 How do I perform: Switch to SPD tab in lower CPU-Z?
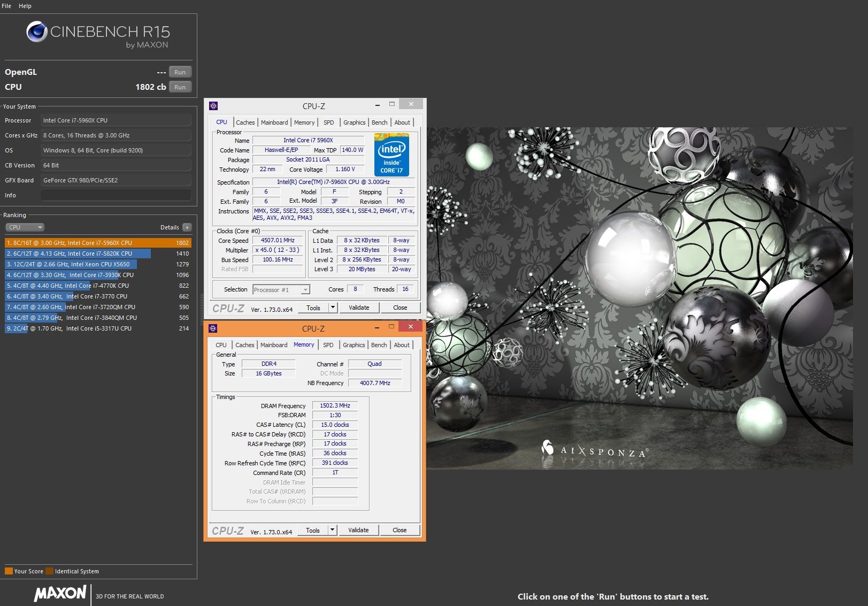pos(328,345)
